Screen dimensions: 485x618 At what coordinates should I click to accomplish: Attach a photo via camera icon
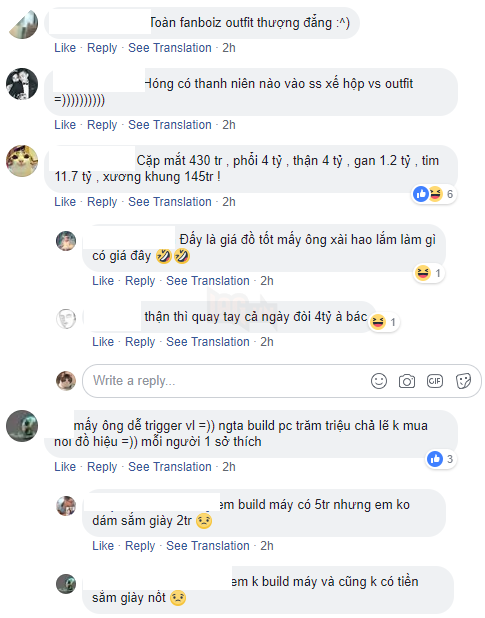[407, 381]
